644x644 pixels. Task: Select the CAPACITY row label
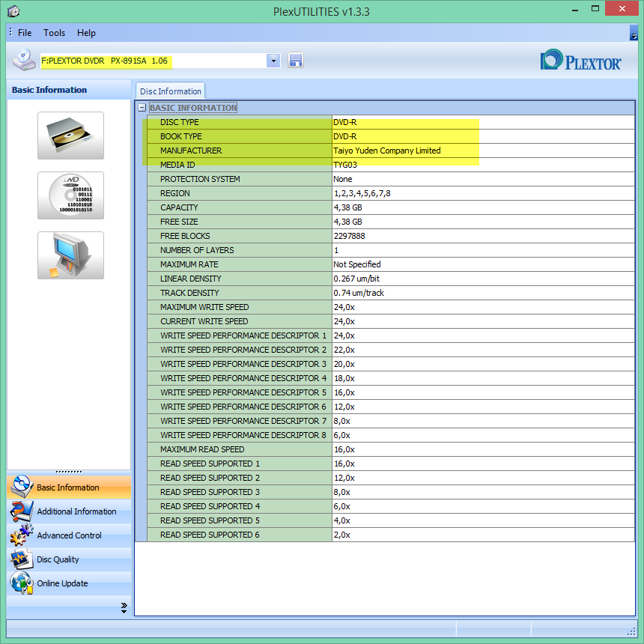coord(179,208)
